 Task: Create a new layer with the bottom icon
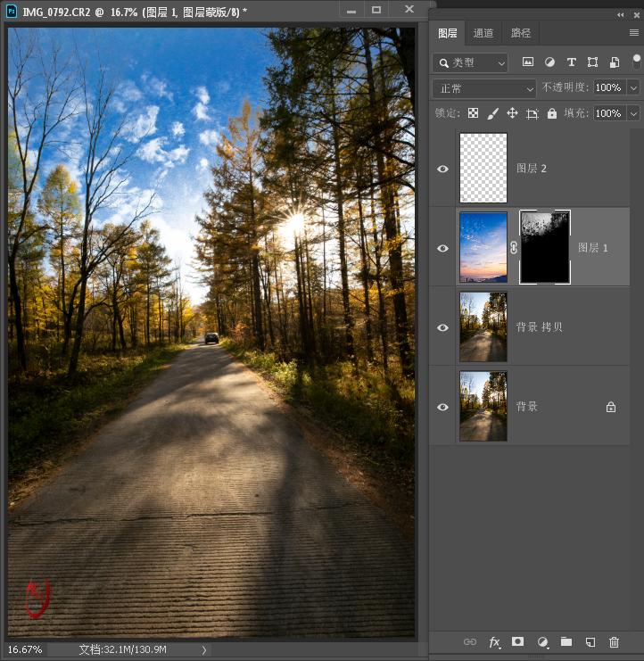pyautogui.click(x=590, y=641)
